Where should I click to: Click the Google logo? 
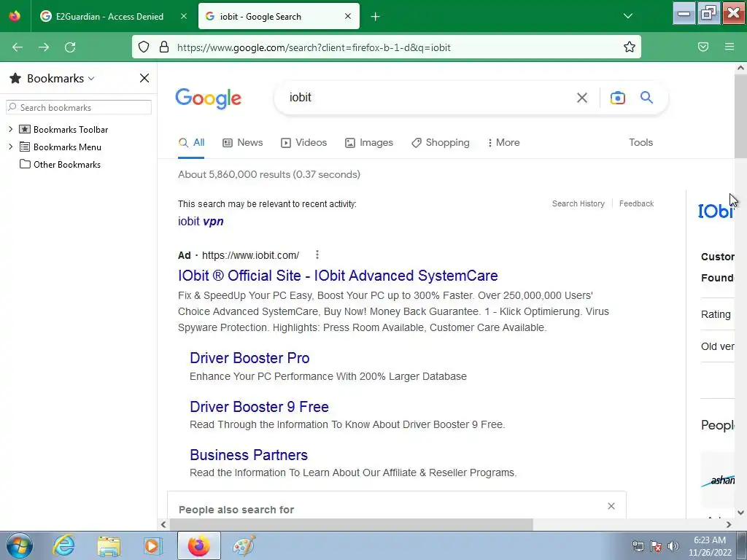point(208,98)
